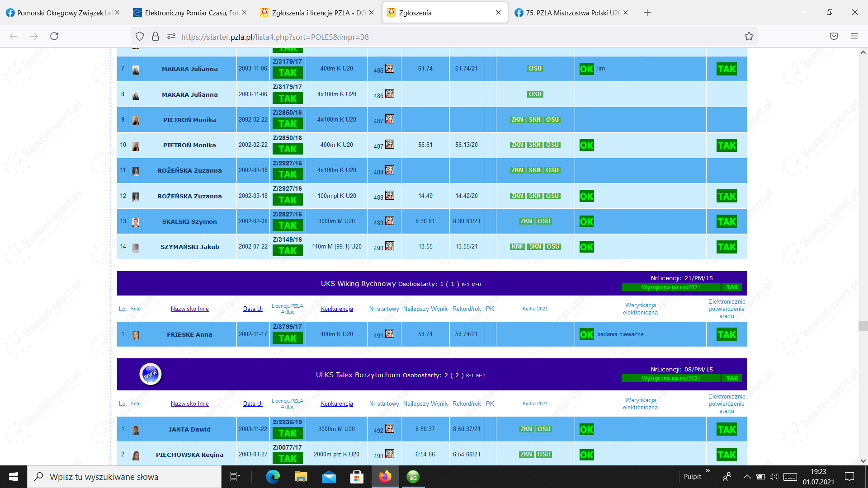Open the PDF icon beside start number 491
The width and height of the screenshot is (868, 488).
(x=390, y=333)
